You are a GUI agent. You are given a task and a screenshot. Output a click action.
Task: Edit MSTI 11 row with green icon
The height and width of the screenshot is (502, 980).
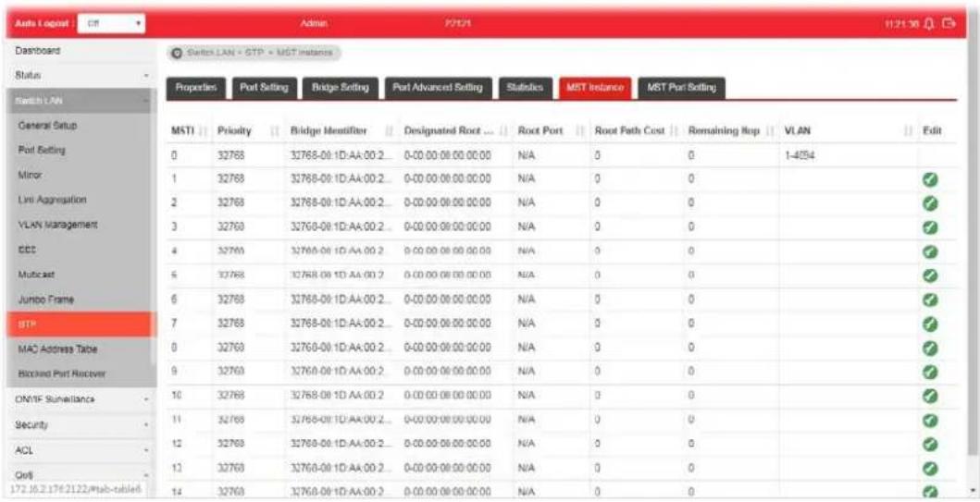pos(931,420)
